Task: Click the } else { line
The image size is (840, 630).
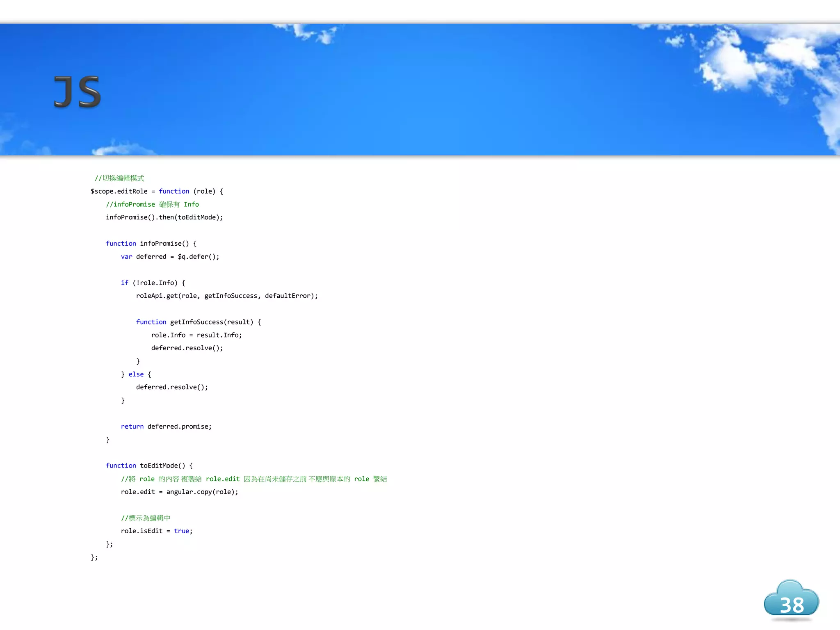Action: pyautogui.click(x=136, y=374)
